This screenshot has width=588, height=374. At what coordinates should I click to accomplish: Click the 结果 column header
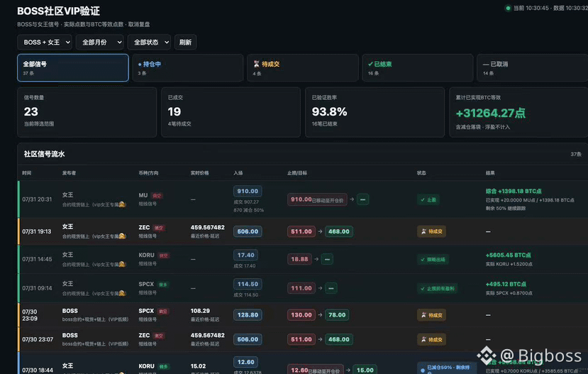point(490,173)
